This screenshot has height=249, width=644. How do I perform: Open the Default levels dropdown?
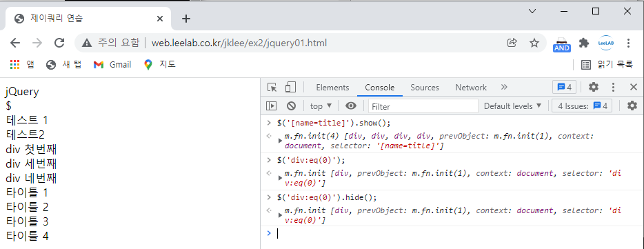(x=513, y=106)
